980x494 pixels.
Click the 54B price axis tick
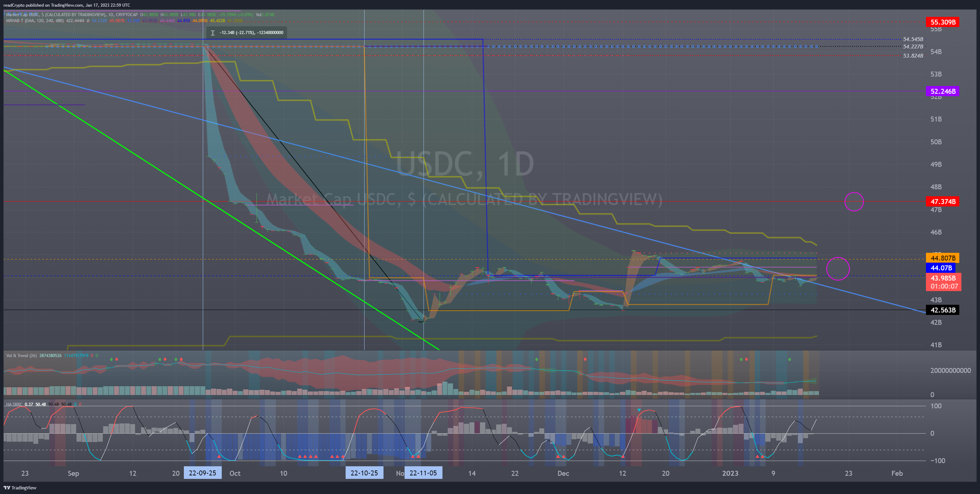tap(936, 52)
